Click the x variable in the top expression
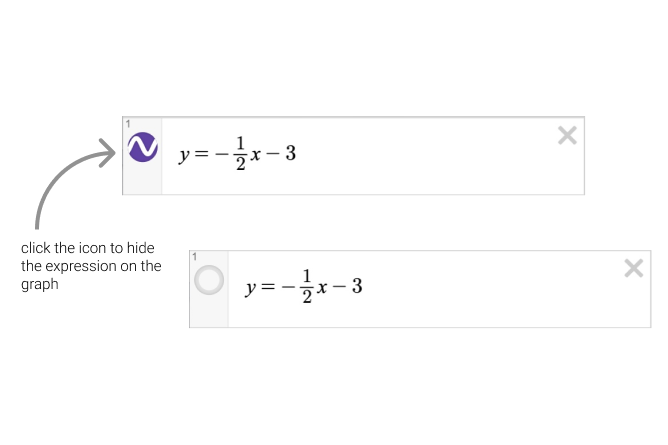 256,156
